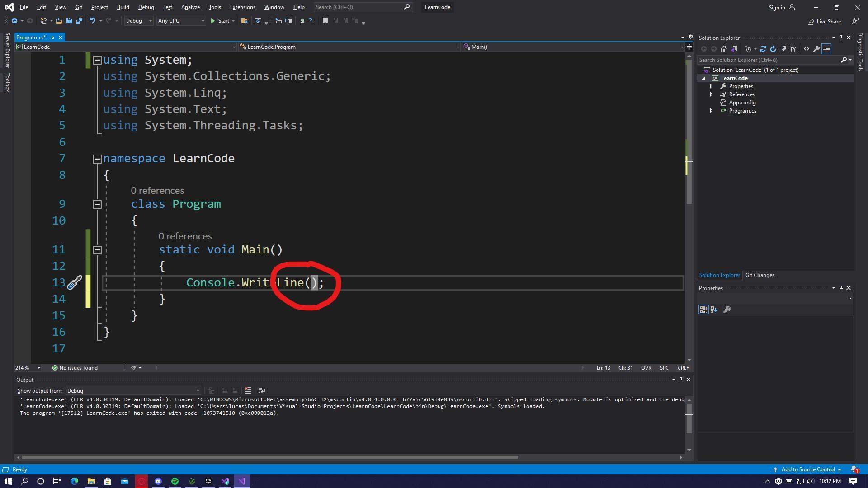Open the Debug menu
The height and width of the screenshot is (488, 868).
point(146,7)
